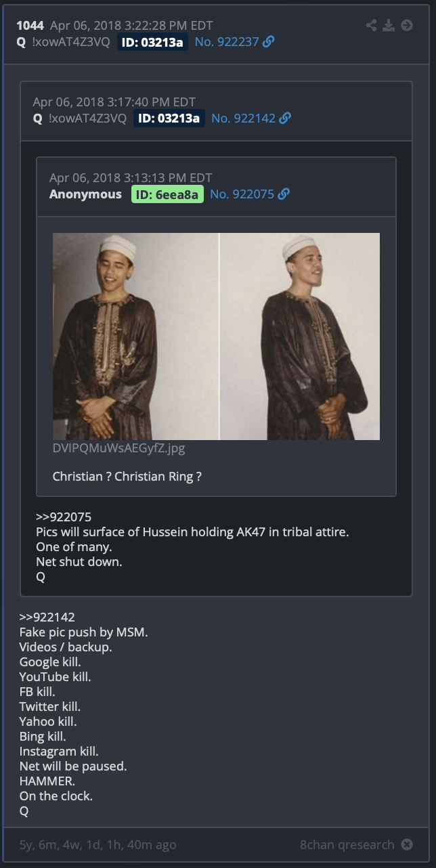
Task: Click the ID: 03213a badge in nested post
Action: [x=169, y=118]
